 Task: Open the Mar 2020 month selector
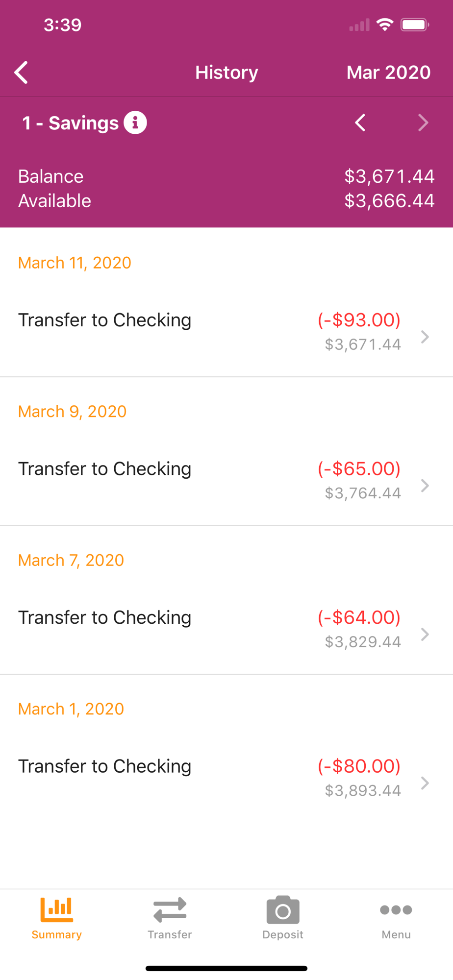[388, 73]
